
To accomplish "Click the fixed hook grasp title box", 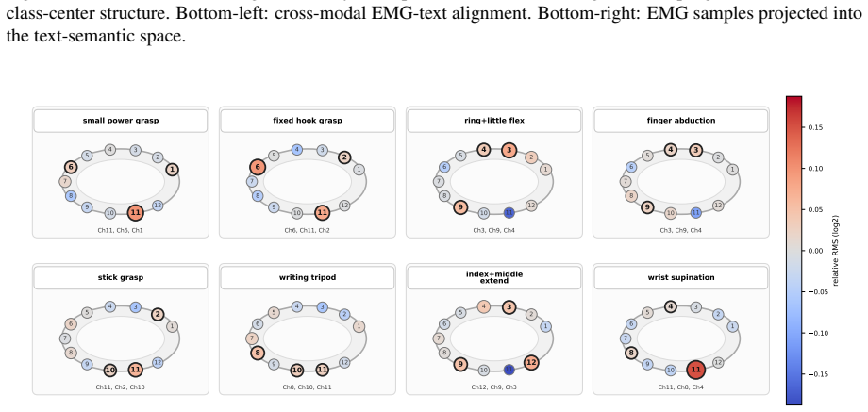I will point(308,121).
